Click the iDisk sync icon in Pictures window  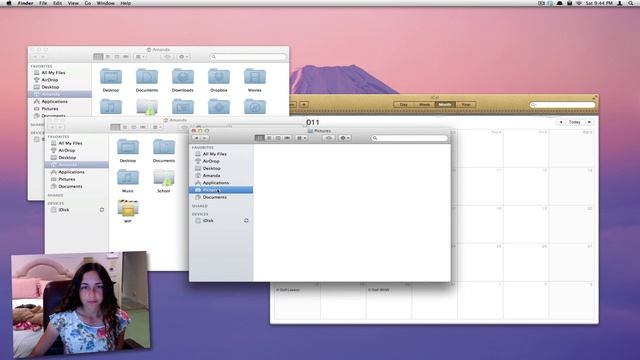(246, 220)
